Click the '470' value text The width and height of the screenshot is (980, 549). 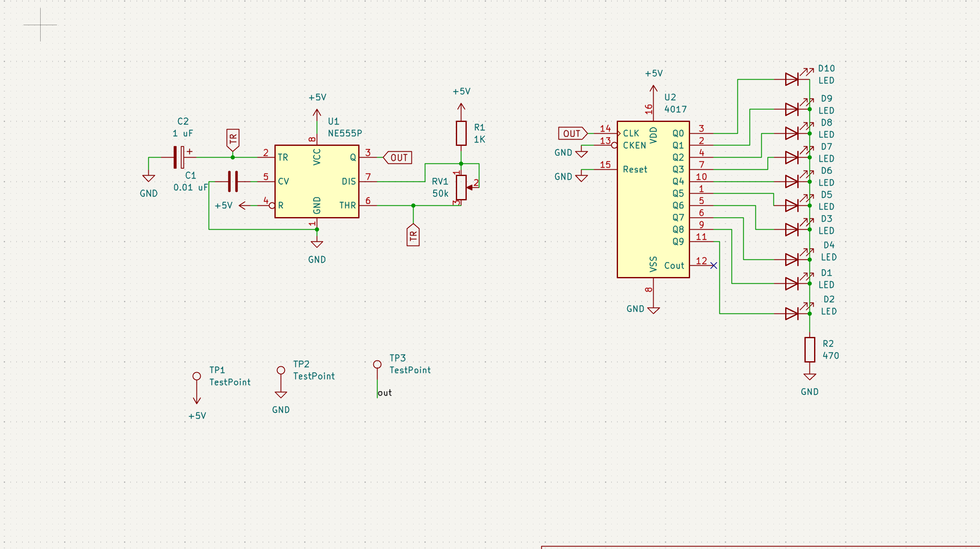tap(831, 356)
